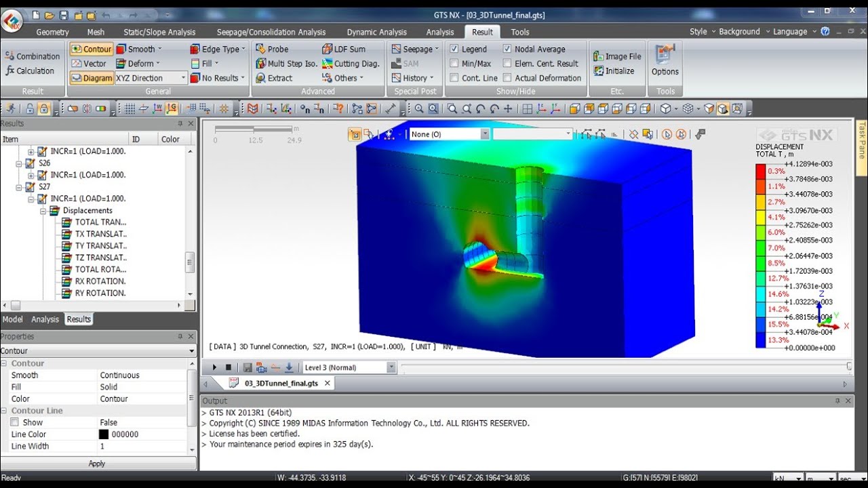Viewport: 868px width, 488px height.
Task: Enable the Cont. Line checkbox
Action: click(454, 78)
